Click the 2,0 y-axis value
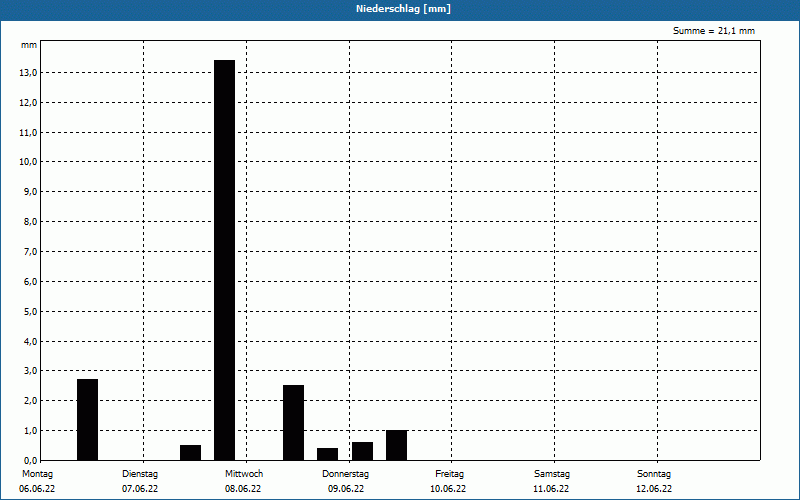 pos(30,401)
